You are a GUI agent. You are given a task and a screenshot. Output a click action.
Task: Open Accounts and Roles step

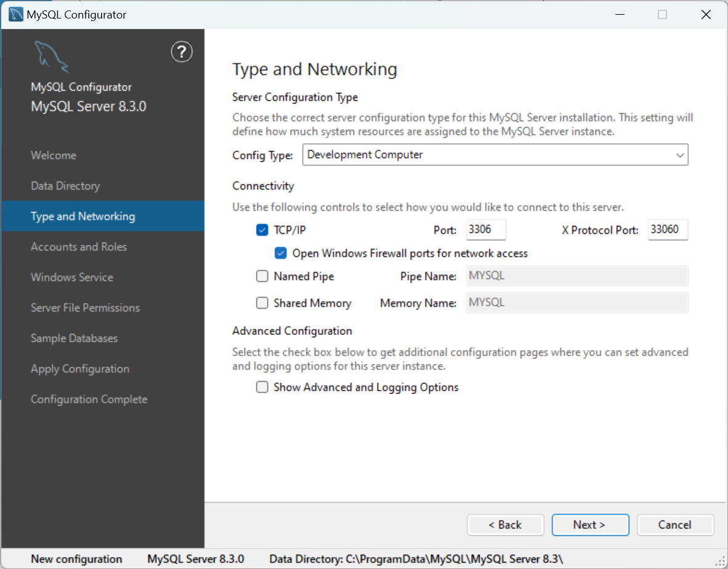click(102, 246)
